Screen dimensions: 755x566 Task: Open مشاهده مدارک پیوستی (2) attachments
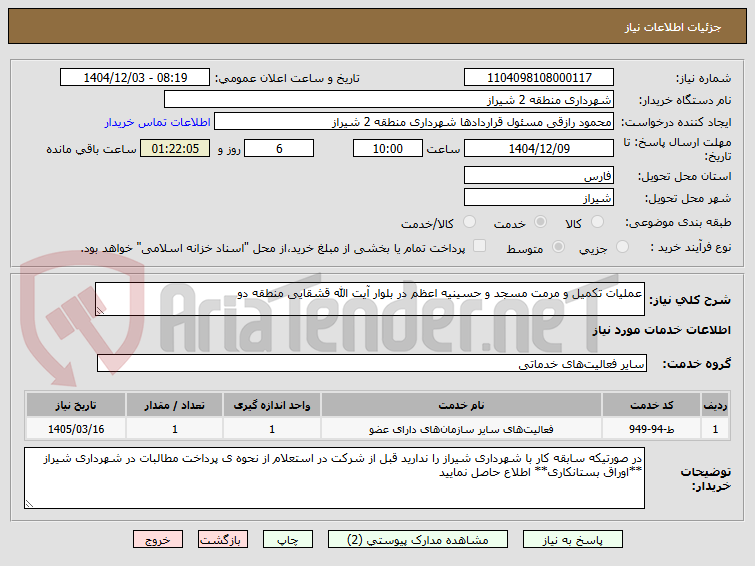tap(417, 540)
